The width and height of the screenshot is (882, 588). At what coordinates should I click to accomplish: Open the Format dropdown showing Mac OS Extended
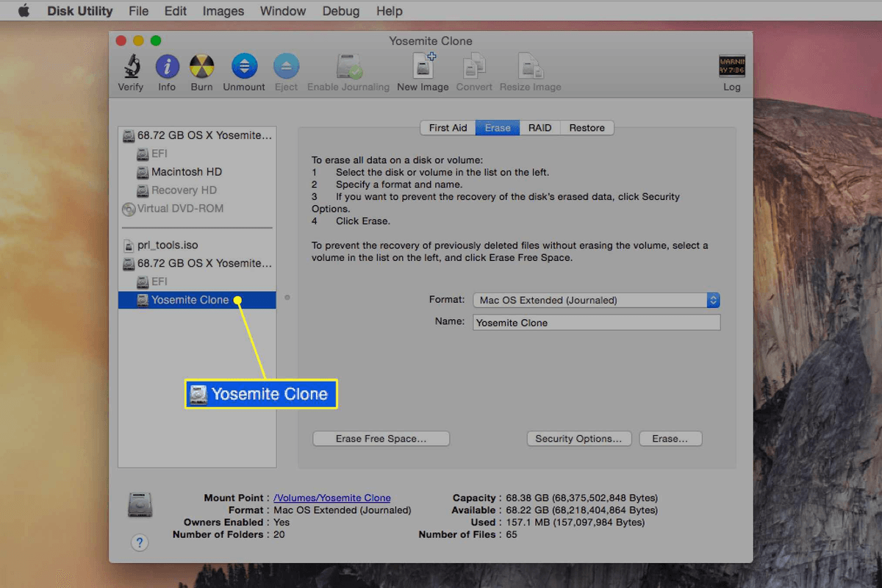(x=595, y=300)
